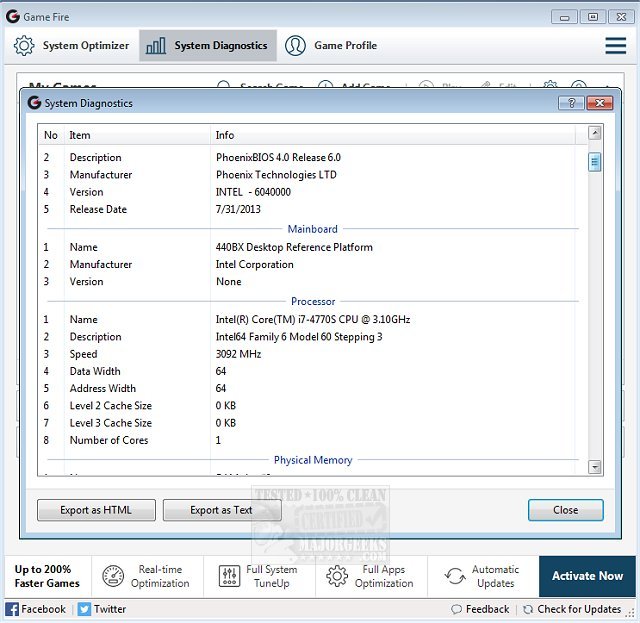This screenshot has width=640, height=623.
Task: Select the Phoenix Technologies LTD row
Action: tap(313, 175)
